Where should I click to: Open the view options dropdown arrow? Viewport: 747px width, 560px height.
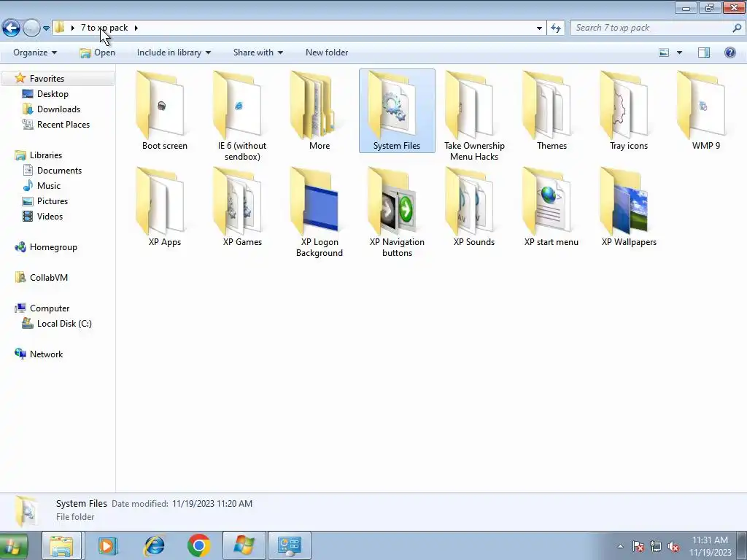[679, 52]
